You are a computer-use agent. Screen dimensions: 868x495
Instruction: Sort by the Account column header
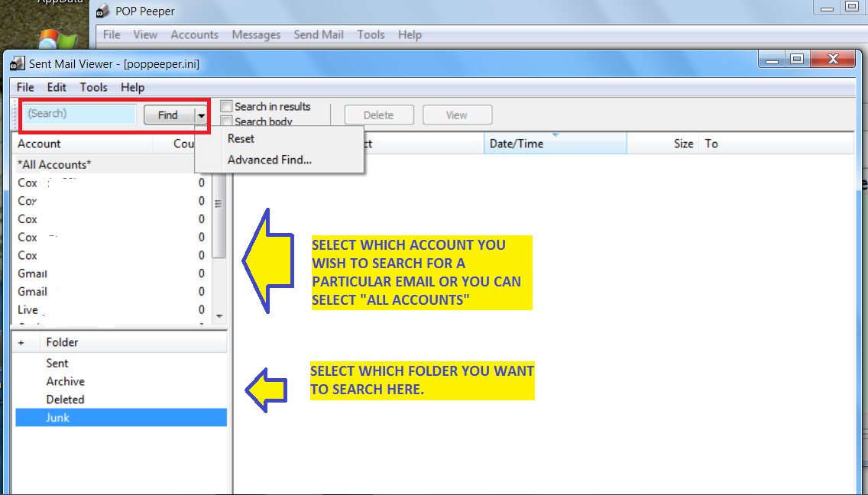click(x=83, y=144)
